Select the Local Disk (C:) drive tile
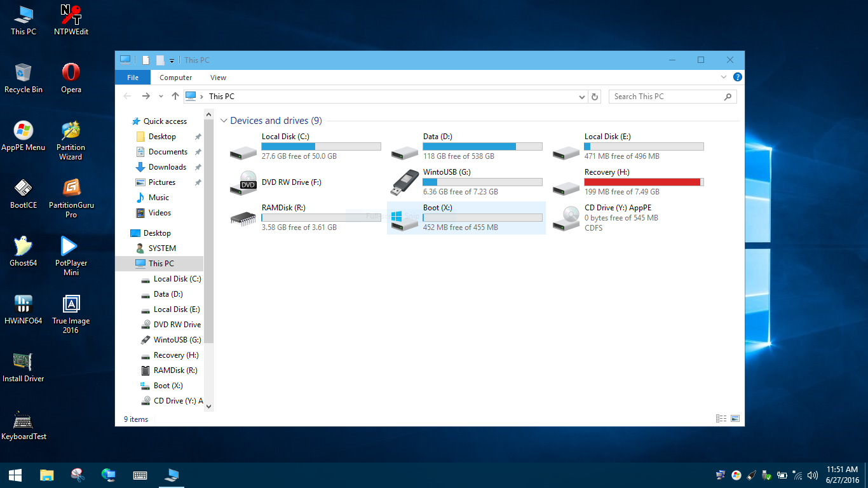 coord(305,147)
